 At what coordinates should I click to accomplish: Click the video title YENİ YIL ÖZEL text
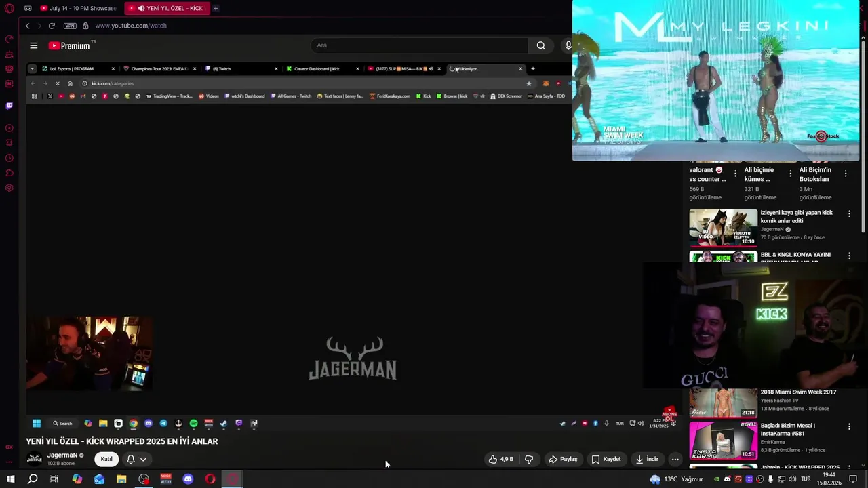122,441
